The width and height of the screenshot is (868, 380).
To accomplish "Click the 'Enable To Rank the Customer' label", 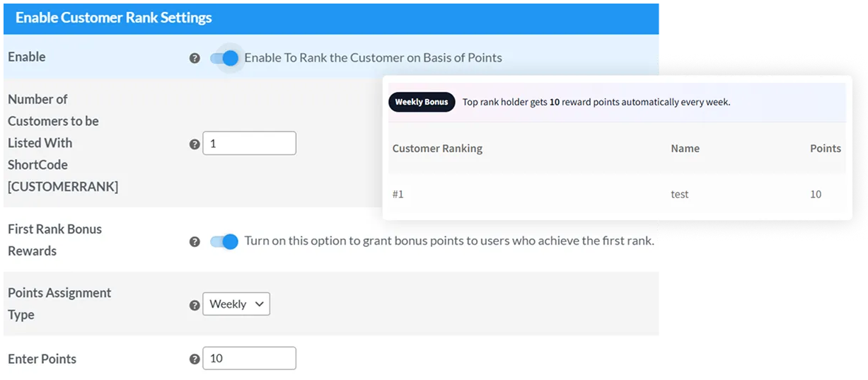I will tap(373, 58).
